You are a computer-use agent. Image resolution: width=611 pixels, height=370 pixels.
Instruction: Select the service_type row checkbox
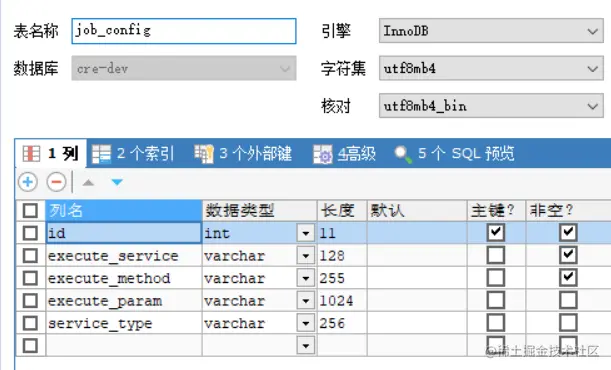30,323
